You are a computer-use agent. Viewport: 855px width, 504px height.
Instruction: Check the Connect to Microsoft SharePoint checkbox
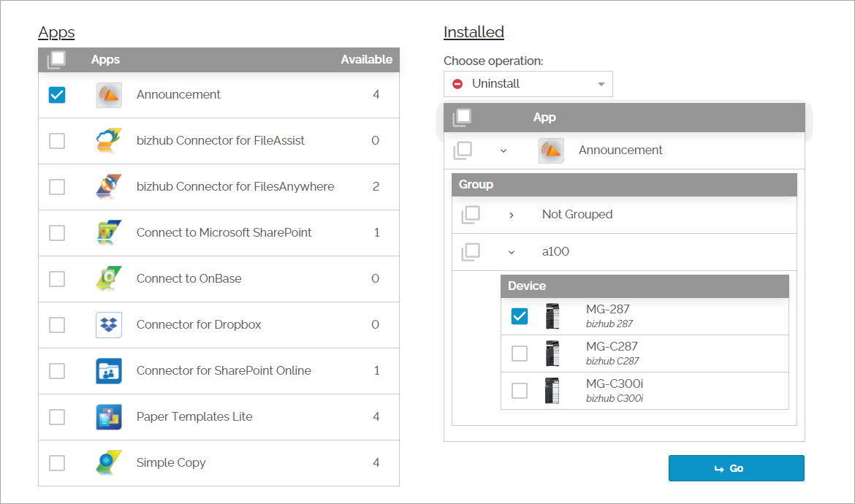click(57, 233)
